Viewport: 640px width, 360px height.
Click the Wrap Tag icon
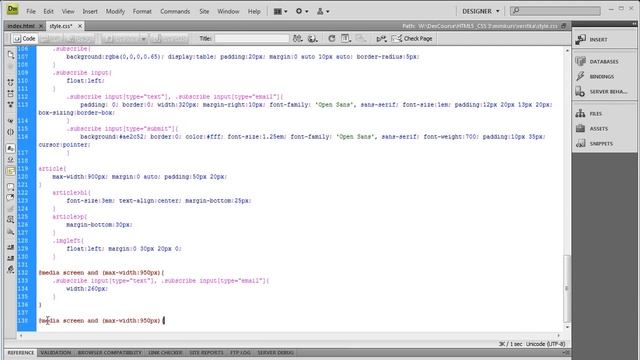[11, 209]
